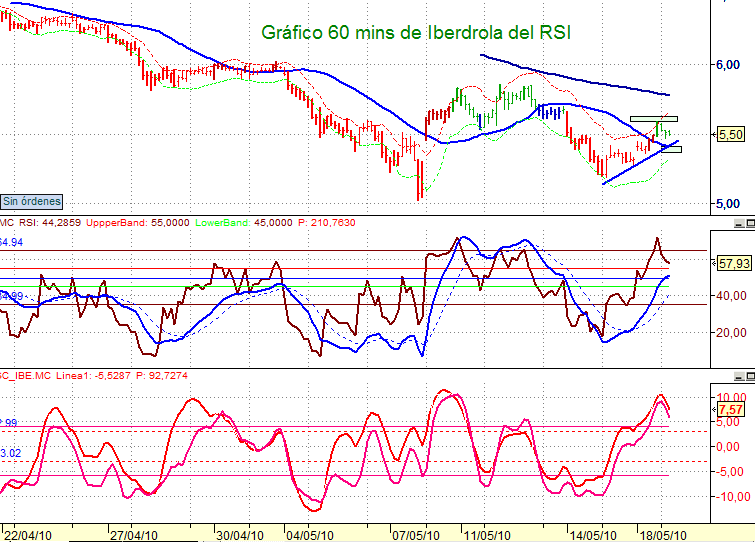The width and height of the screenshot is (755, 542).
Task: Click the 07/05/10 date on time axis
Action: (x=416, y=535)
